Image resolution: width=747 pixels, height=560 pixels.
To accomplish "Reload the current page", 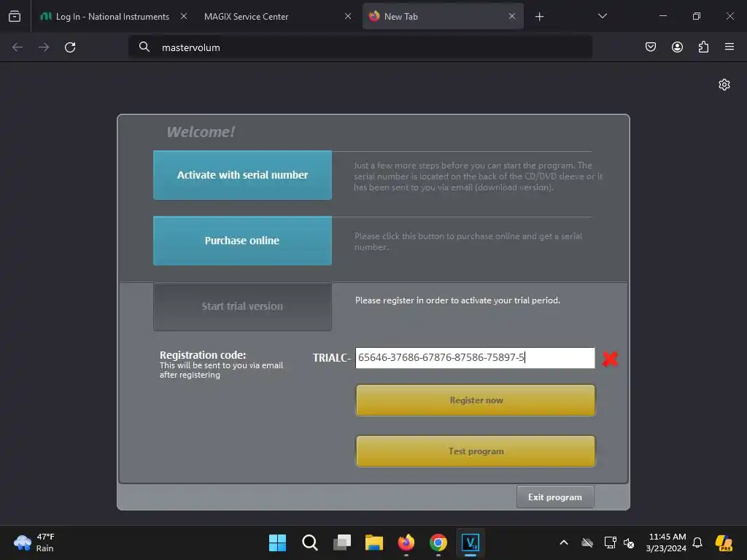I will click(70, 47).
